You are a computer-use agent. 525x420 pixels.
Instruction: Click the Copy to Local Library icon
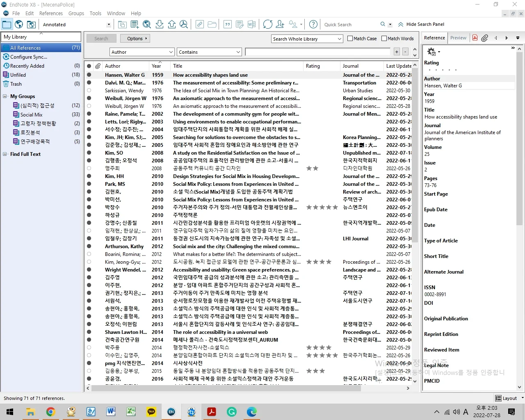coord(122,25)
